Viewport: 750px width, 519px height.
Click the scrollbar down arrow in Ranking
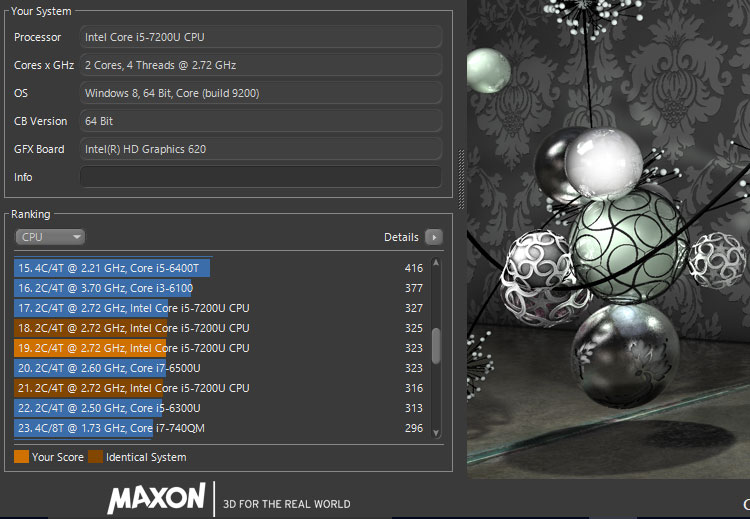(435, 430)
